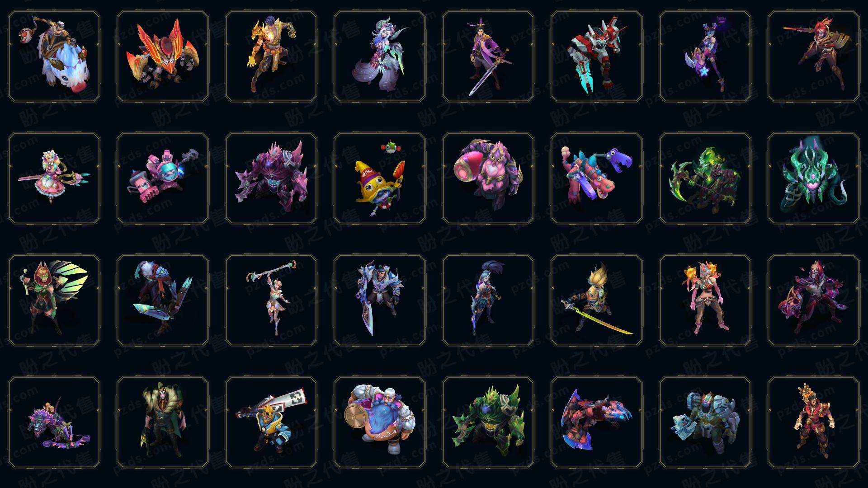The width and height of the screenshot is (868, 488).
Task: Open the fiery orange winged creature skin
Action: (x=163, y=56)
